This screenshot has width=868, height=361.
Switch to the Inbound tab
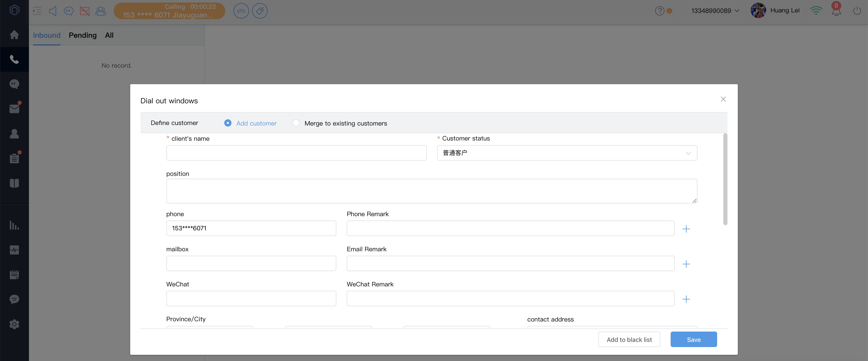[47, 35]
